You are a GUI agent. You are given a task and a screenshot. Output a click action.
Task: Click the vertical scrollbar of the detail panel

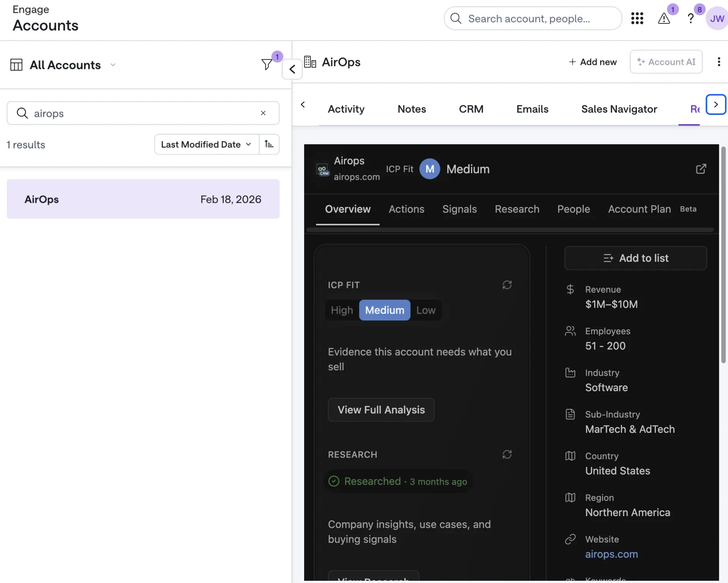pyautogui.click(x=723, y=255)
